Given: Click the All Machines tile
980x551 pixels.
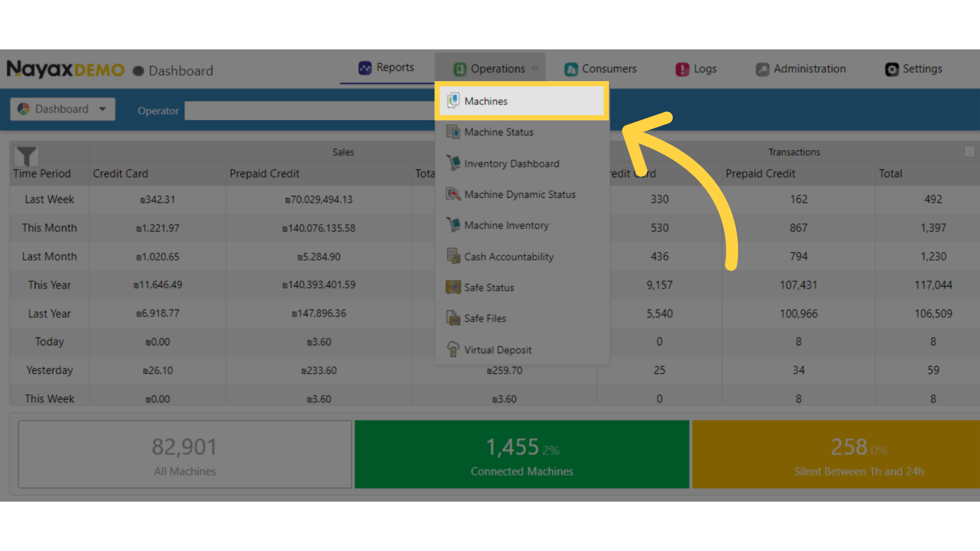Looking at the screenshot, I should click(185, 454).
